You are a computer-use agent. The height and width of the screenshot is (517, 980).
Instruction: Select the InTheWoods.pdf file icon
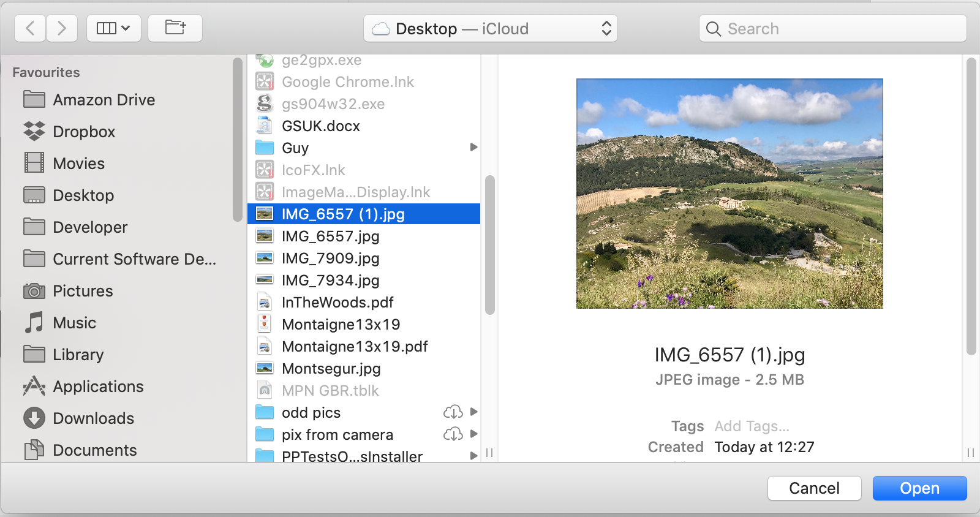pos(265,302)
